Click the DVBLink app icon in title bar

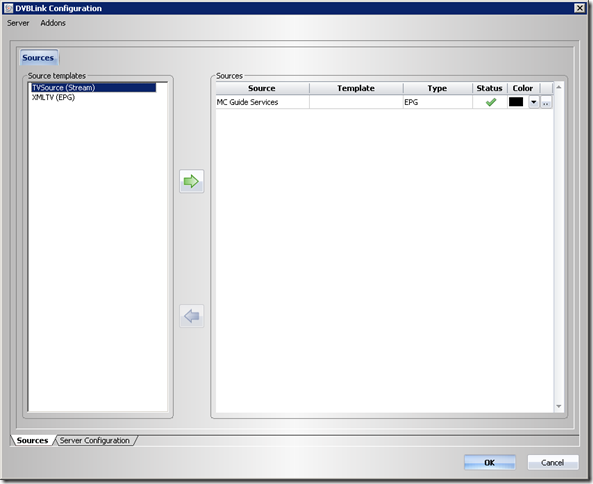point(8,8)
